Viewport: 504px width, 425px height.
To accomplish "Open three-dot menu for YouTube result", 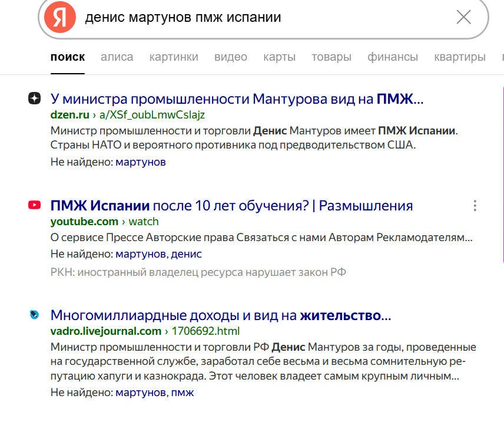I will coord(475,206).
